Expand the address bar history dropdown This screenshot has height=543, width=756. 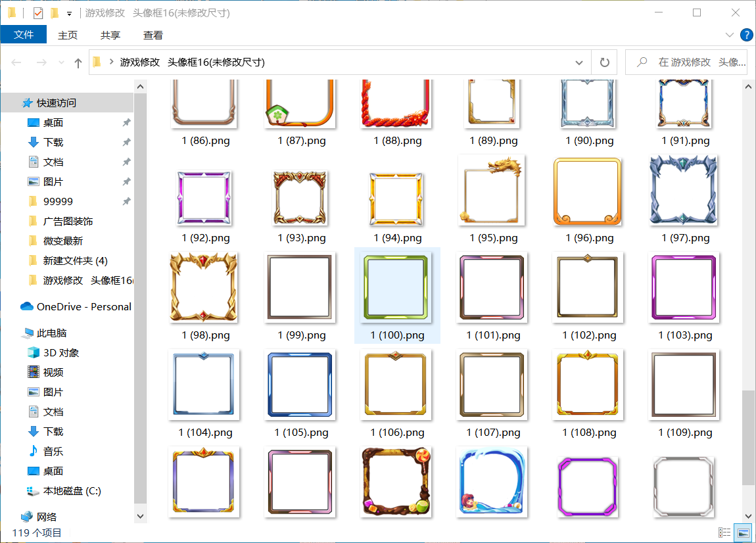tap(579, 62)
